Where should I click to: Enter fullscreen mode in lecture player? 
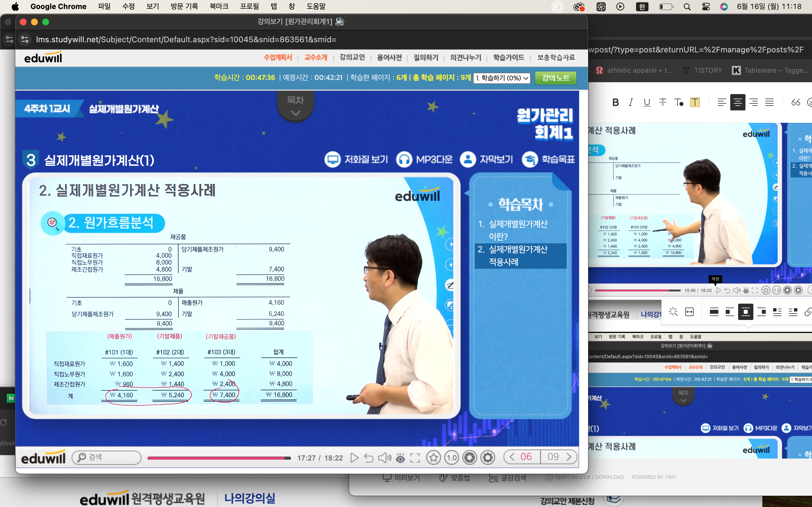(x=415, y=457)
